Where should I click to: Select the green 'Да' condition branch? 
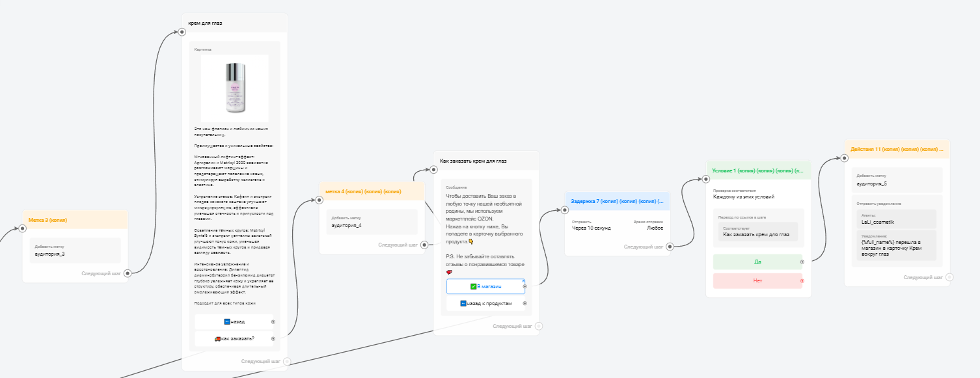coord(757,262)
